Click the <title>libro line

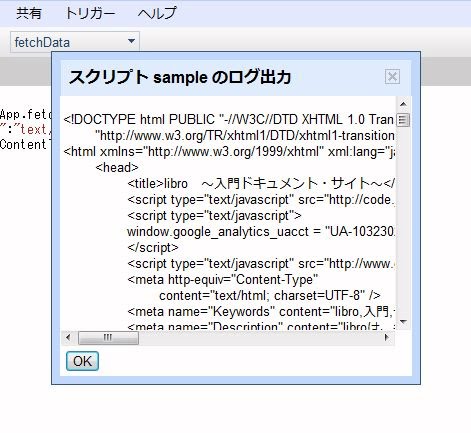261,183
